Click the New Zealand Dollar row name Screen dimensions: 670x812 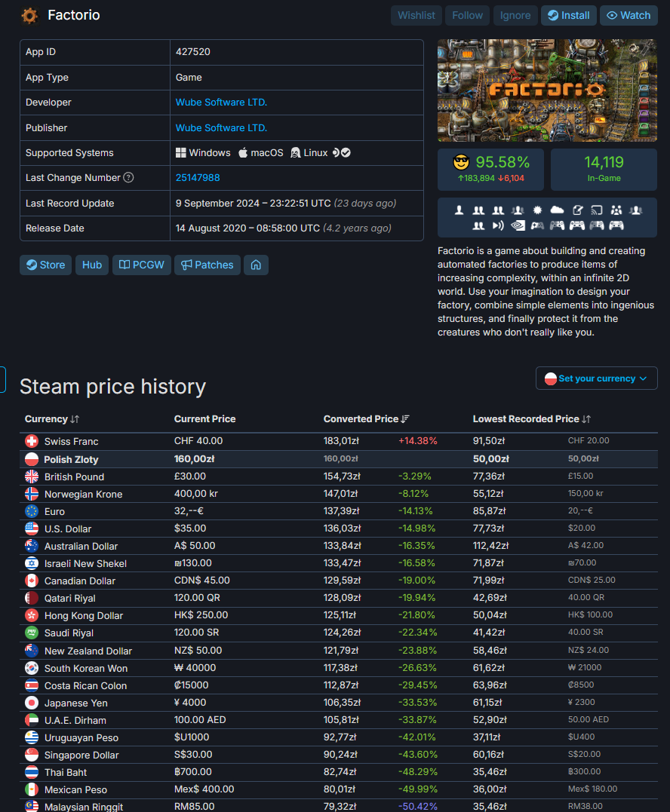(x=88, y=651)
